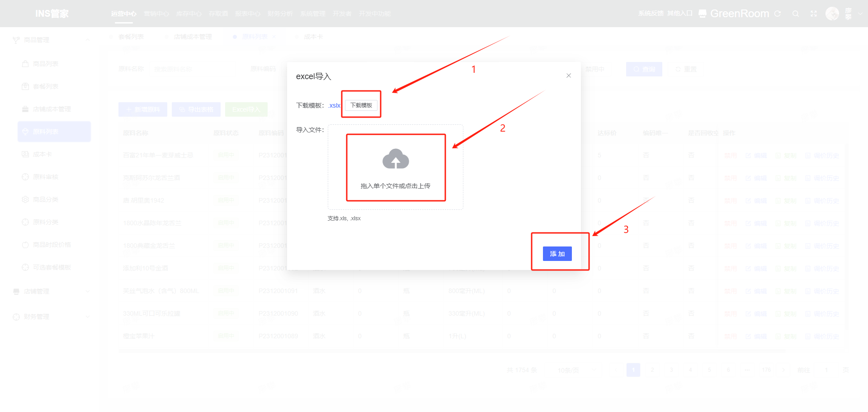Click 编辑 in the 百富21年单一麦芽威士忌 row
Image resolution: width=868 pixels, height=412 pixels.
tap(756, 156)
